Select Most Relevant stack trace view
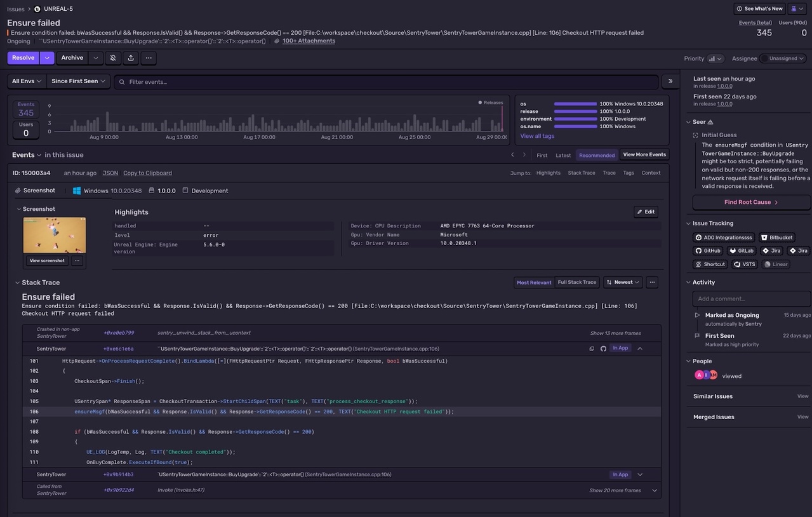Image resolution: width=812 pixels, height=517 pixels. click(x=534, y=282)
